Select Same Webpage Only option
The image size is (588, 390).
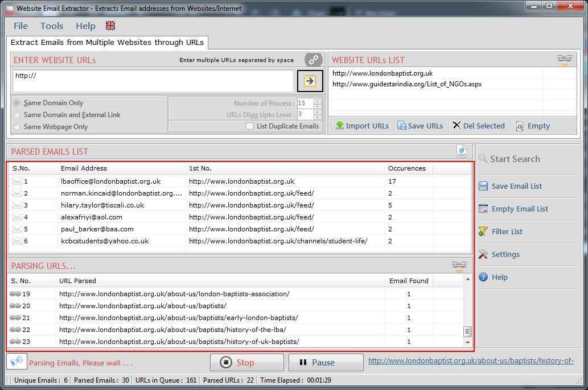click(x=51, y=127)
